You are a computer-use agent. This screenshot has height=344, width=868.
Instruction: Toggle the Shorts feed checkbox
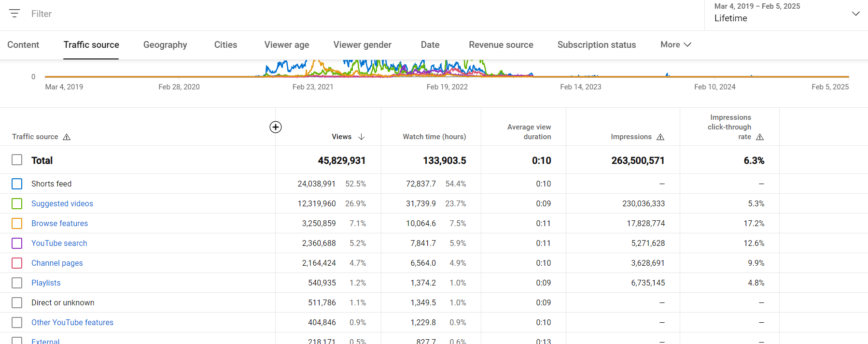17,184
